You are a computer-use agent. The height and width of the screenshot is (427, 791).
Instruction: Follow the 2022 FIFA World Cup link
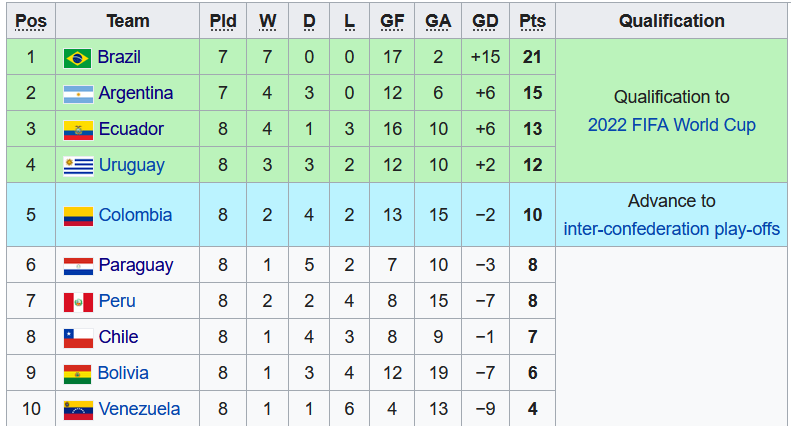point(671,125)
